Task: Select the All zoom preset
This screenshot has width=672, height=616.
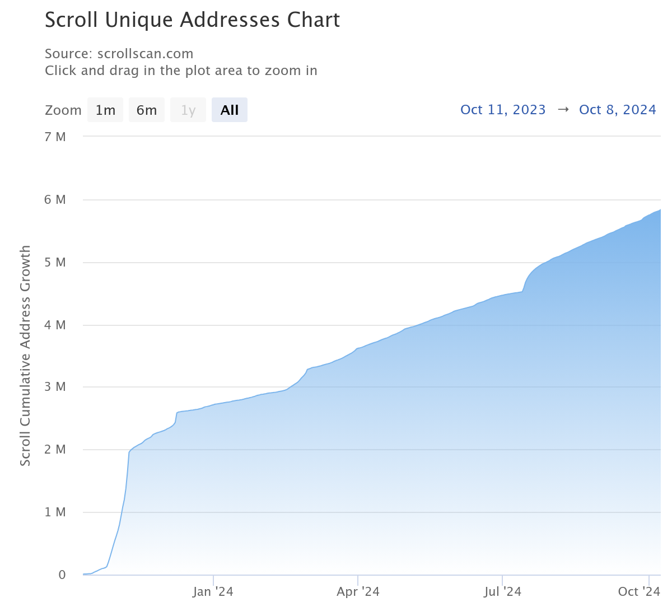Action: (229, 110)
